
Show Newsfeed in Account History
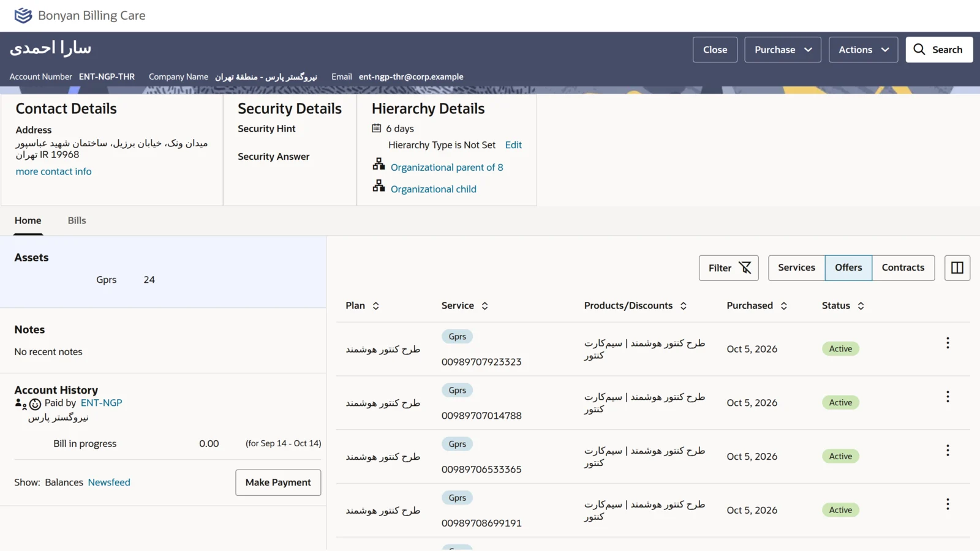pyautogui.click(x=109, y=482)
